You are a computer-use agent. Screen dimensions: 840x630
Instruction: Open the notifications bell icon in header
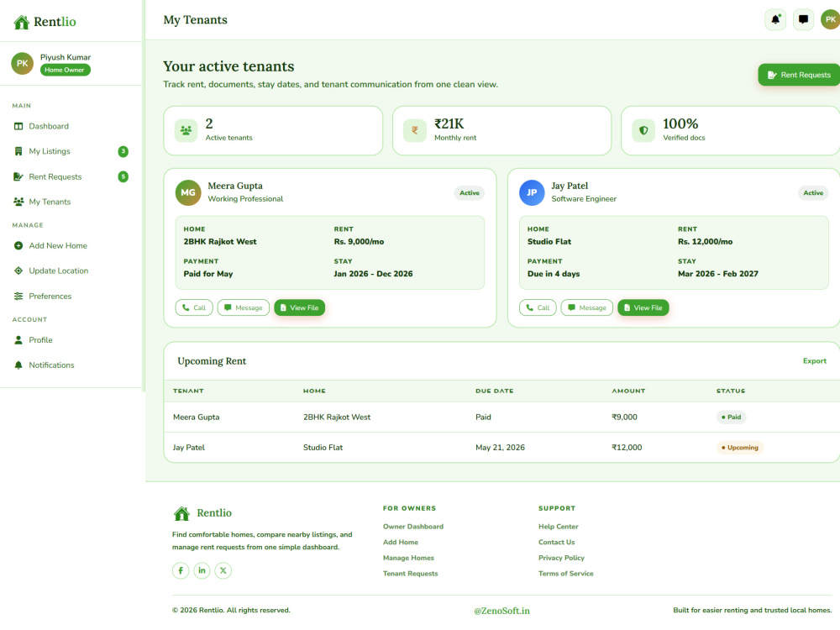pos(775,20)
